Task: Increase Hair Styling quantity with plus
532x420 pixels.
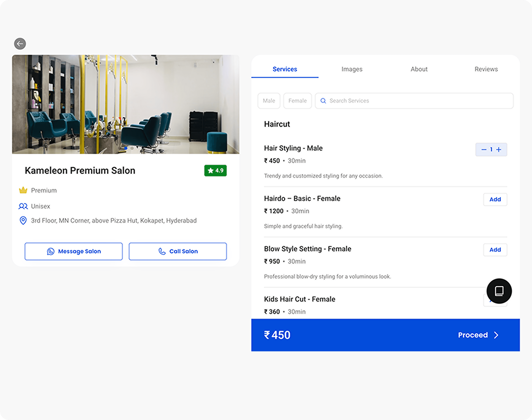Action: 499,149
